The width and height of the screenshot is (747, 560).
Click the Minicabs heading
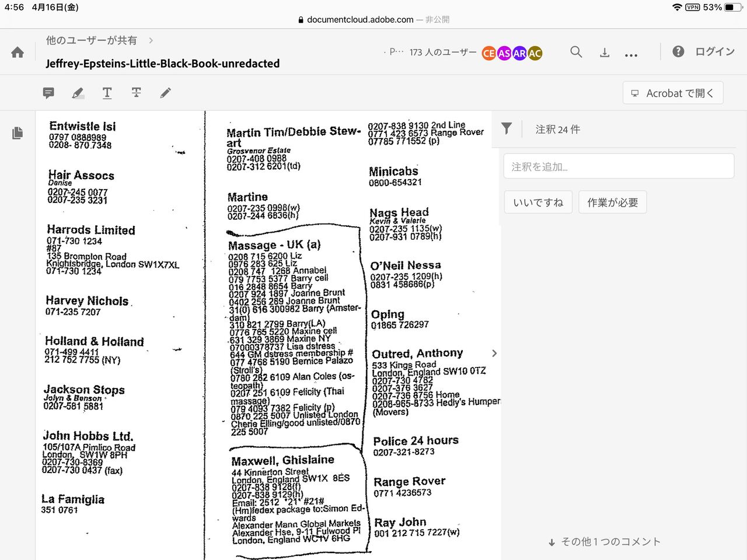(x=393, y=171)
